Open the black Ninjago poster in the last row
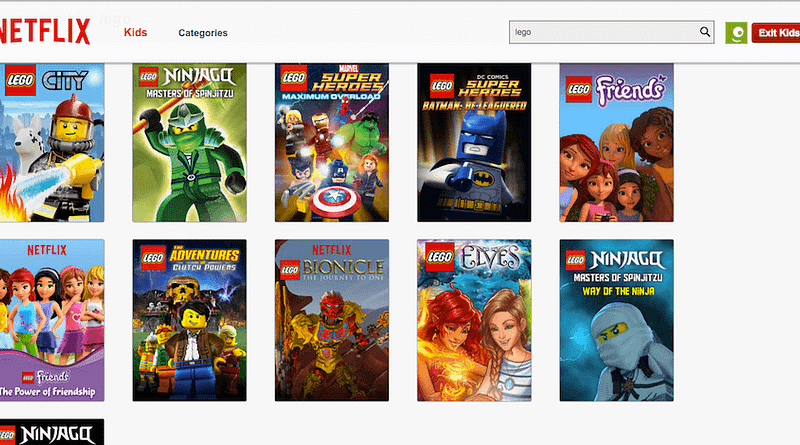 pos(52,432)
